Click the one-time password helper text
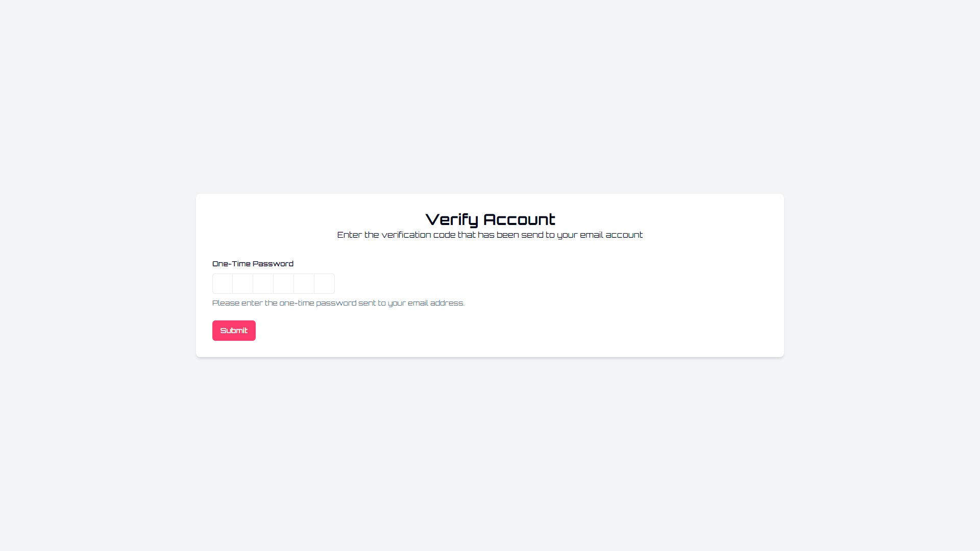 pyautogui.click(x=338, y=303)
